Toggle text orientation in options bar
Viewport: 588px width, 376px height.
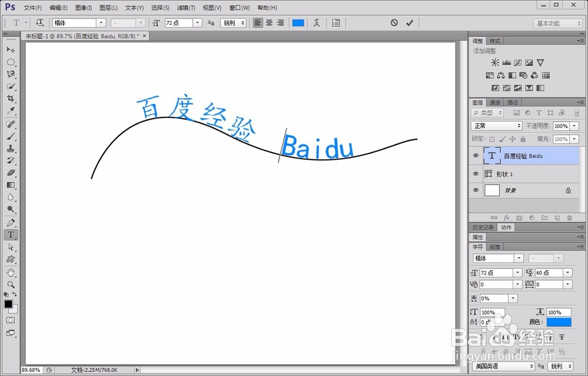pyautogui.click(x=39, y=23)
